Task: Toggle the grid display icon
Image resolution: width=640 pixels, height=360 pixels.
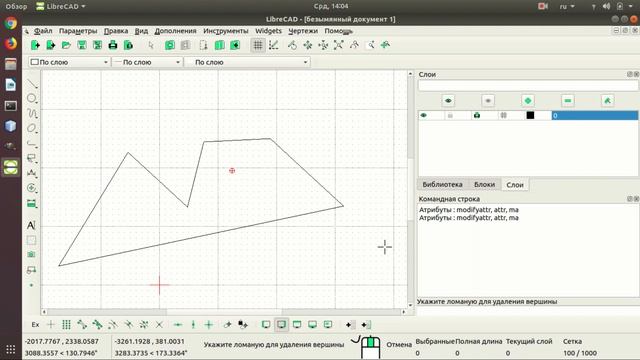Action: pyautogui.click(x=258, y=45)
